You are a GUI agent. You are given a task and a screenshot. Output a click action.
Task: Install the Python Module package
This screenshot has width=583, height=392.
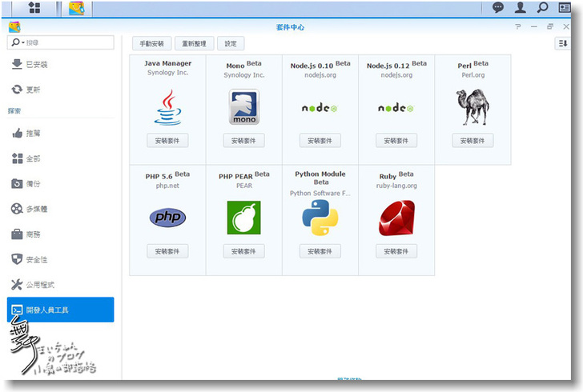tap(320, 251)
